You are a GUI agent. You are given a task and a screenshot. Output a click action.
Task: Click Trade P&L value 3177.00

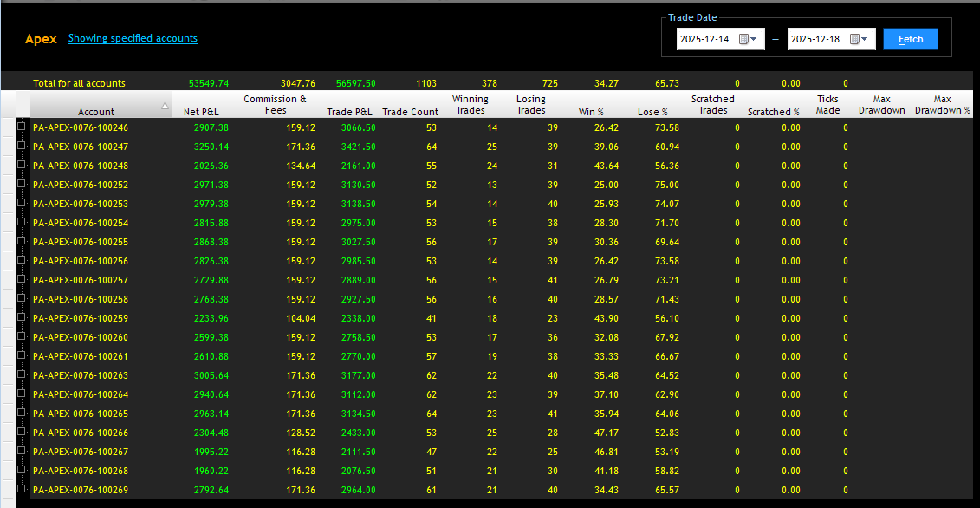pyautogui.click(x=359, y=375)
